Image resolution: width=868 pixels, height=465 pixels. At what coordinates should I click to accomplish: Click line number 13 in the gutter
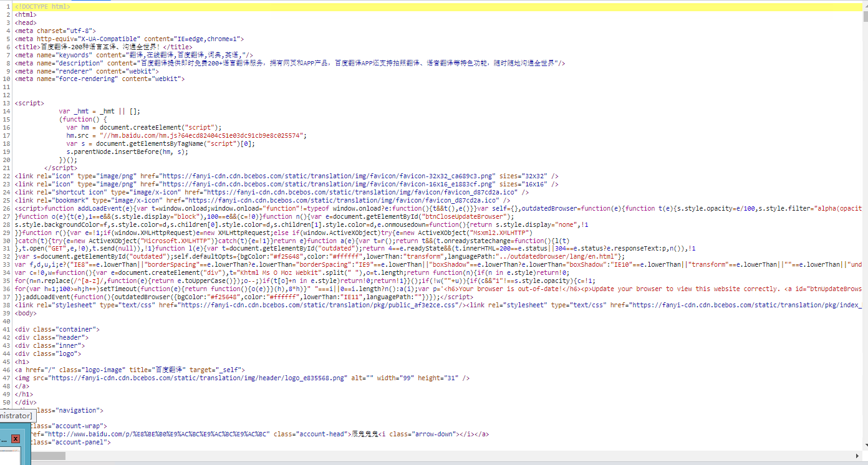pos(6,103)
